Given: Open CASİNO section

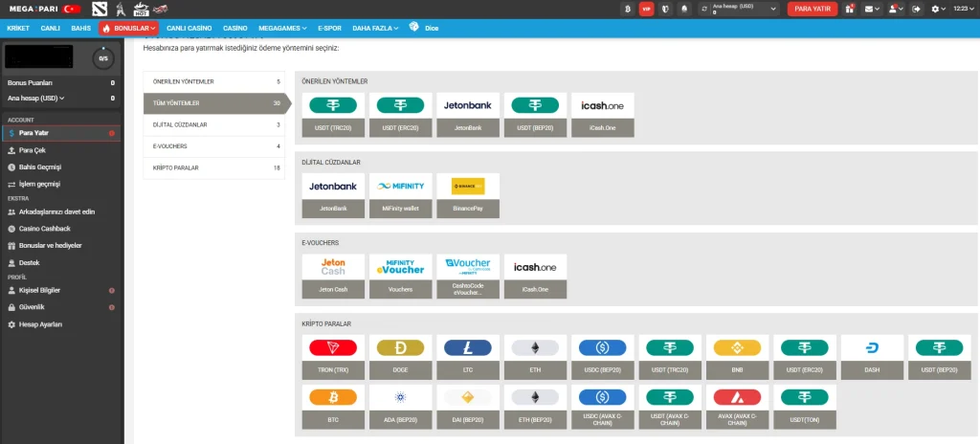Looking at the screenshot, I should pyautogui.click(x=235, y=28).
